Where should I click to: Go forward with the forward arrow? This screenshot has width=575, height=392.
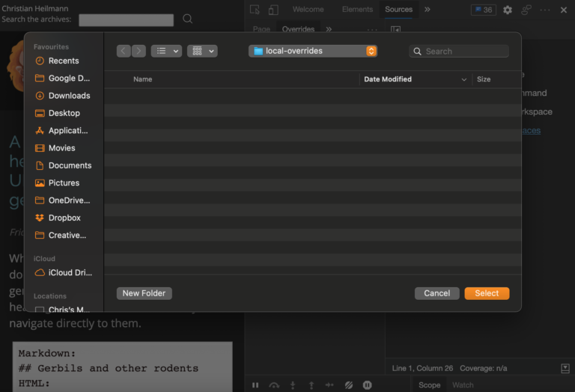coord(139,51)
